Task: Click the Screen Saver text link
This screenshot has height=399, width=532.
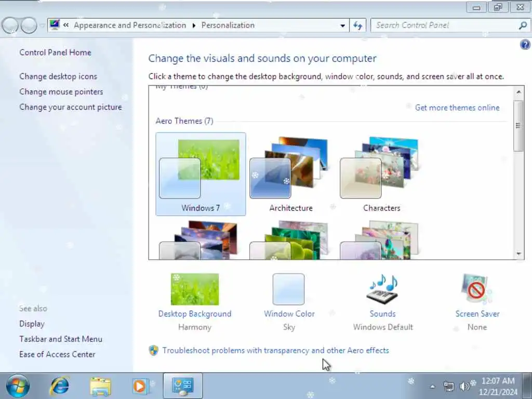Action: pos(477,314)
